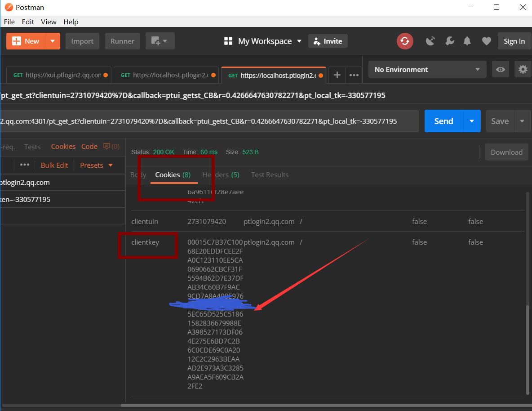Click the heart icon
The height and width of the screenshot is (411, 532).
[487, 41]
